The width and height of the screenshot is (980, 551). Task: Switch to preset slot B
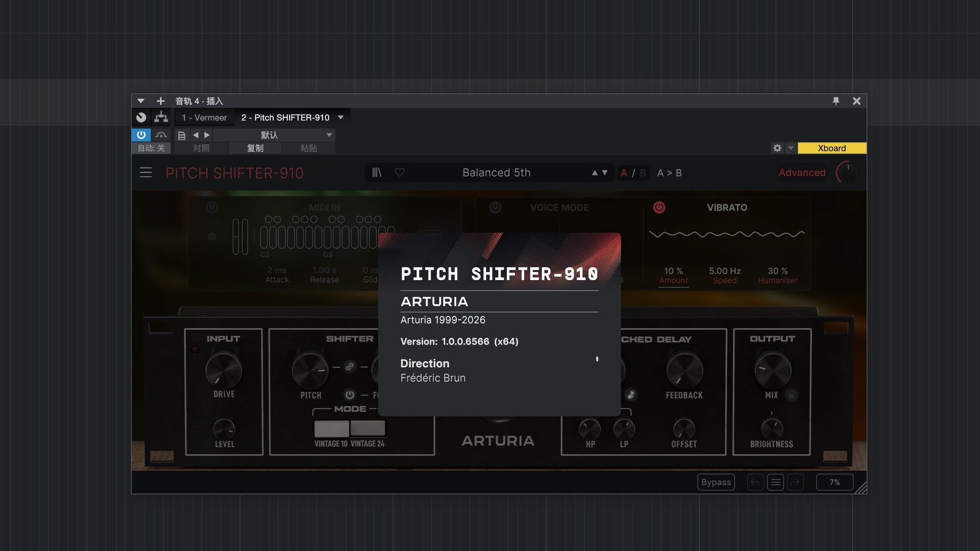pyautogui.click(x=643, y=173)
